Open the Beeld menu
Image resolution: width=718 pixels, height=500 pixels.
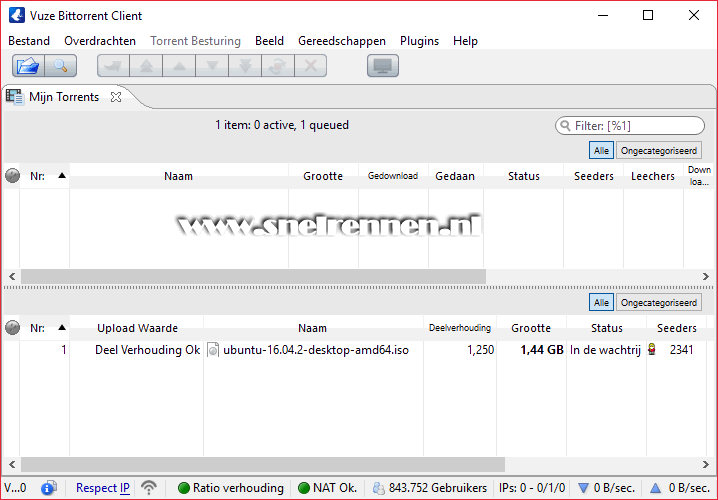pyautogui.click(x=269, y=41)
